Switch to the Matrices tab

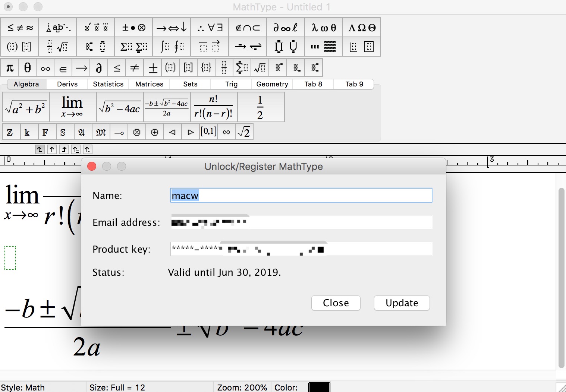coord(149,84)
